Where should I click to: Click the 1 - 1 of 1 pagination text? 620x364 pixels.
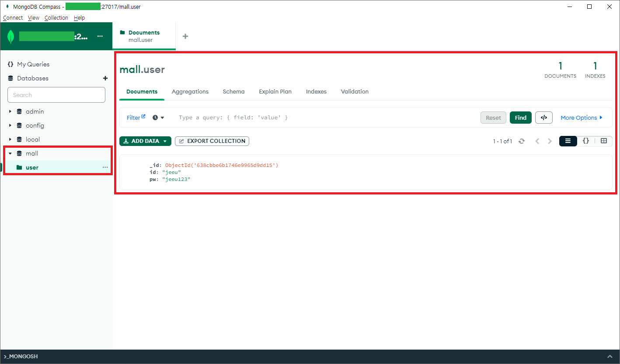pyautogui.click(x=502, y=141)
